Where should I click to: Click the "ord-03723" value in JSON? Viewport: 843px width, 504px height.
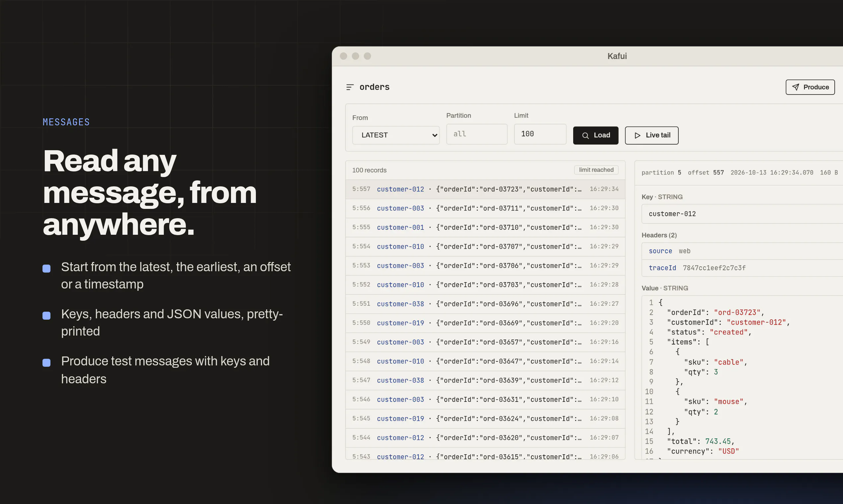click(x=737, y=312)
